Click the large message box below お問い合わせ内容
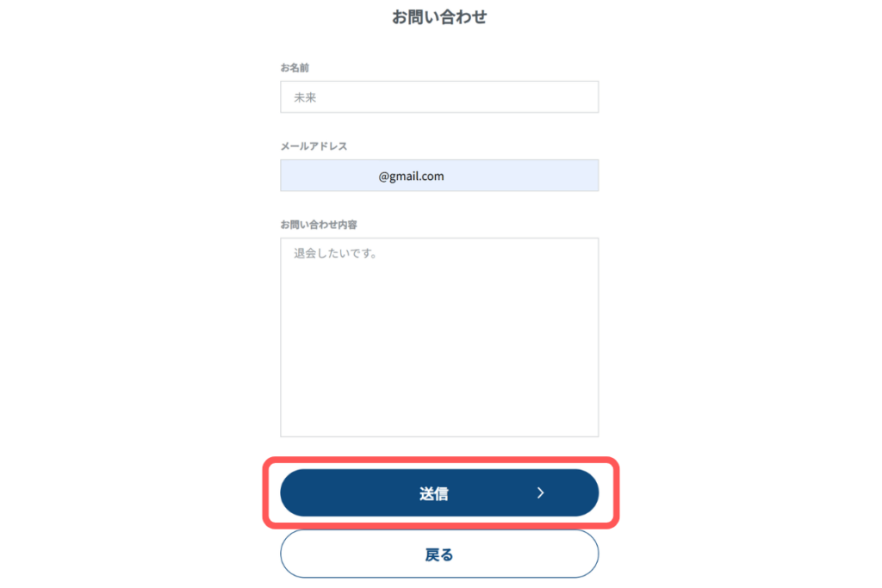Image resolution: width=882 pixels, height=588 pixels. pyautogui.click(x=439, y=336)
